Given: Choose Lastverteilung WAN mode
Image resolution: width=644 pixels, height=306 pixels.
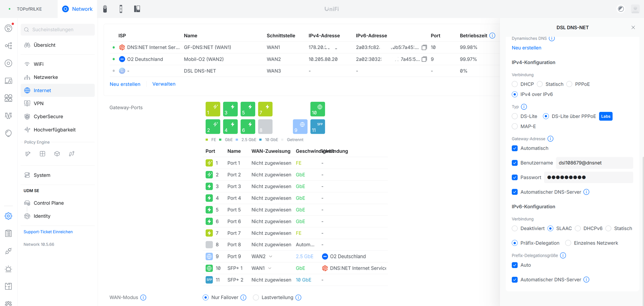Looking at the screenshot, I should tap(256, 298).
